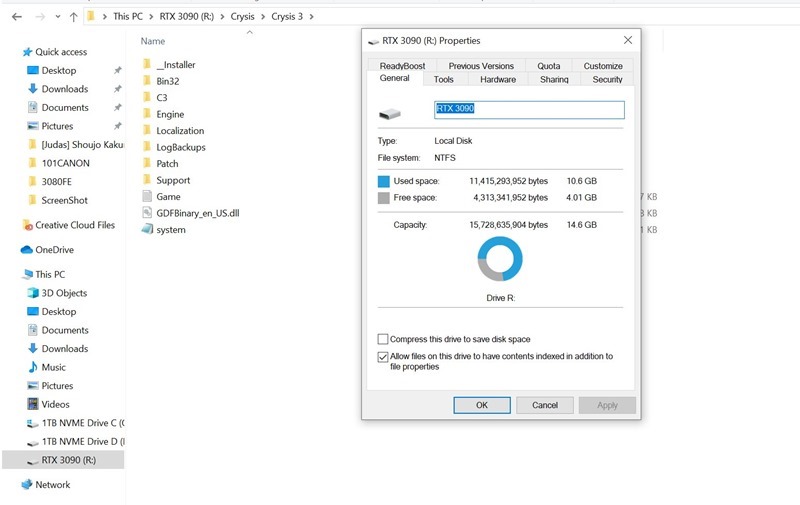This screenshot has width=800, height=505.
Task: Click This PC in the address path
Action: point(128,16)
